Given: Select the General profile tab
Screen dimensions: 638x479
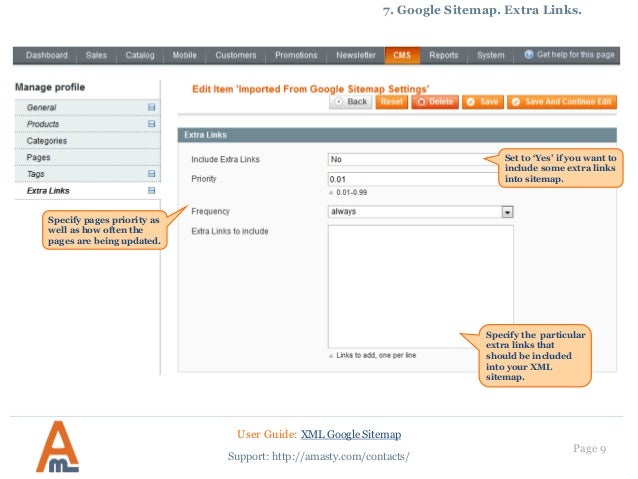Looking at the screenshot, I should tap(87, 107).
